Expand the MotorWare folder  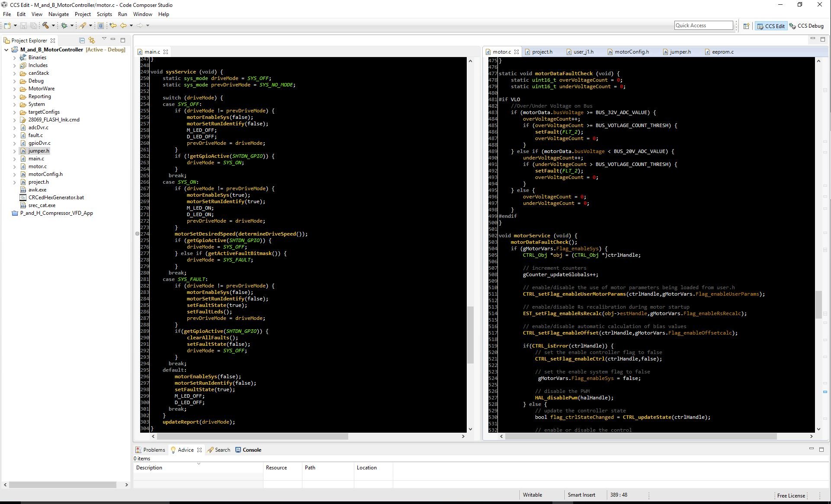click(14, 89)
